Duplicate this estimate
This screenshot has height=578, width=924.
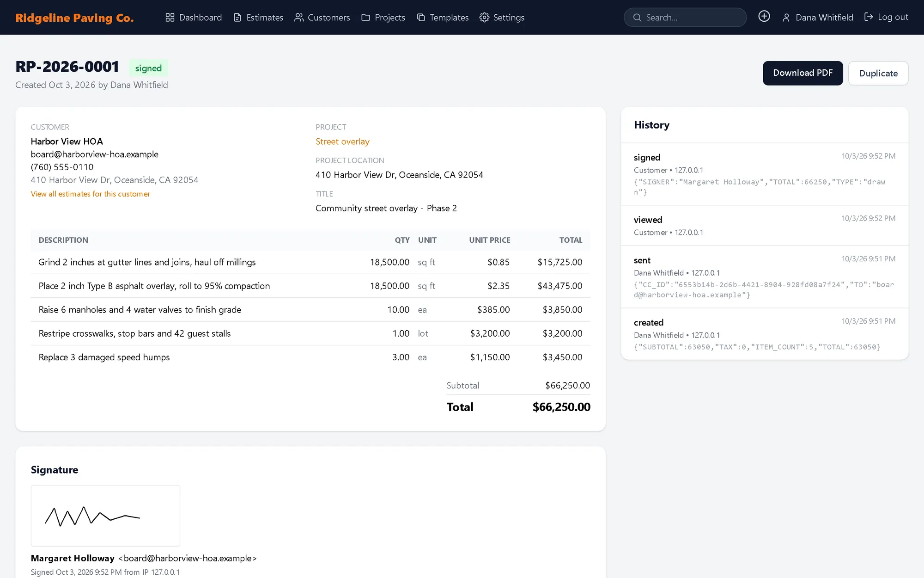[878, 73]
